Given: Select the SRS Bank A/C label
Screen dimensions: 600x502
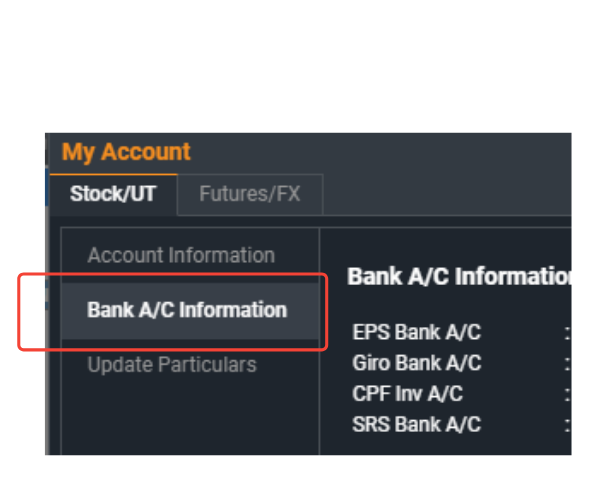Looking at the screenshot, I should 416,424.
